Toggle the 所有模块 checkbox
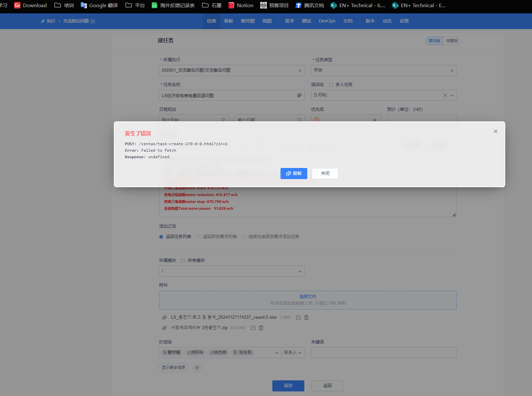The width and height of the screenshot is (532, 396). pos(183,261)
